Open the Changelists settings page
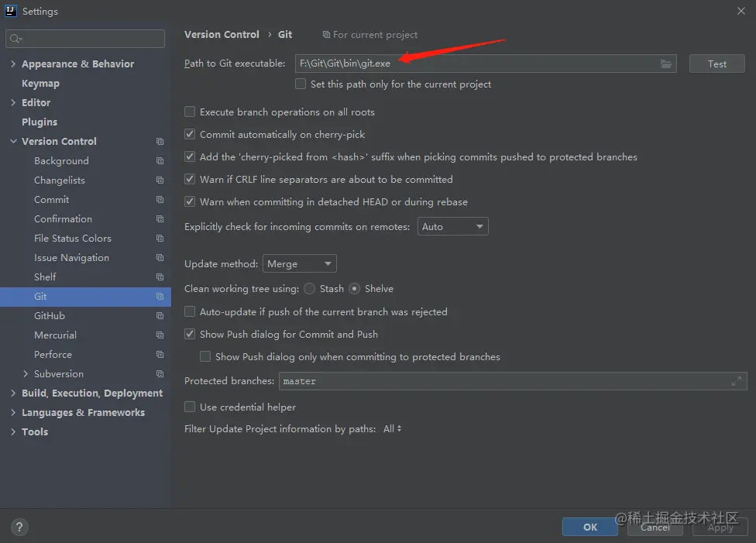The width and height of the screenshot is (756, 543). point(60,180)
